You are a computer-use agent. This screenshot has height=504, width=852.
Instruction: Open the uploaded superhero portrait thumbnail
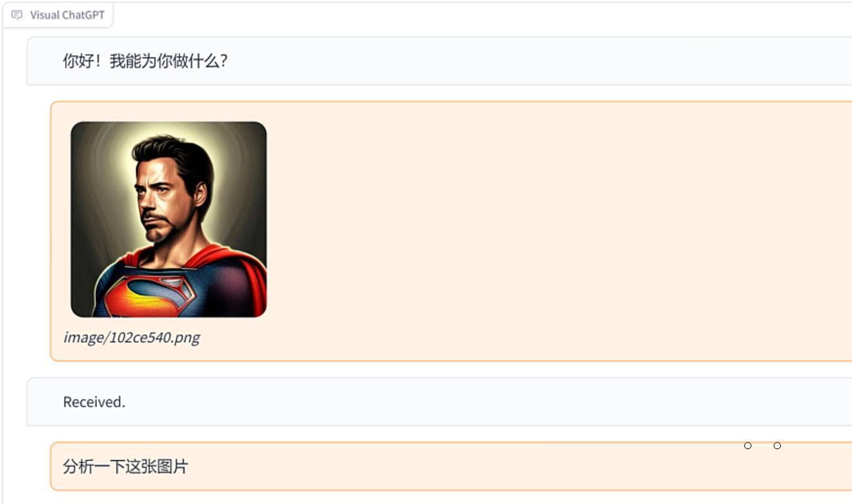pyautogui.click(x=169, y=219)
